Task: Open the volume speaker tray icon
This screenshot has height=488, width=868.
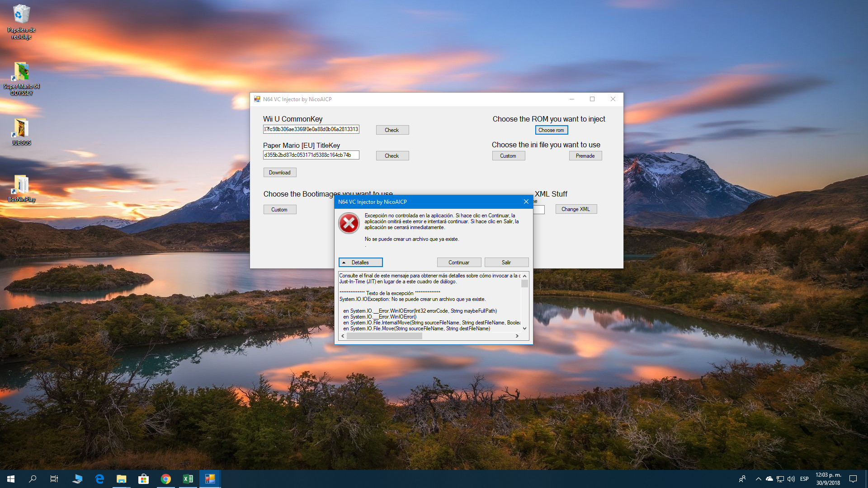Action: click(791, 479)
